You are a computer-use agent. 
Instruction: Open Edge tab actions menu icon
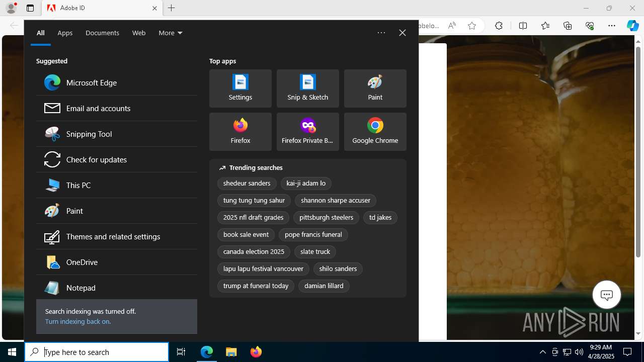pyautogui.click(x=30, y=8)
